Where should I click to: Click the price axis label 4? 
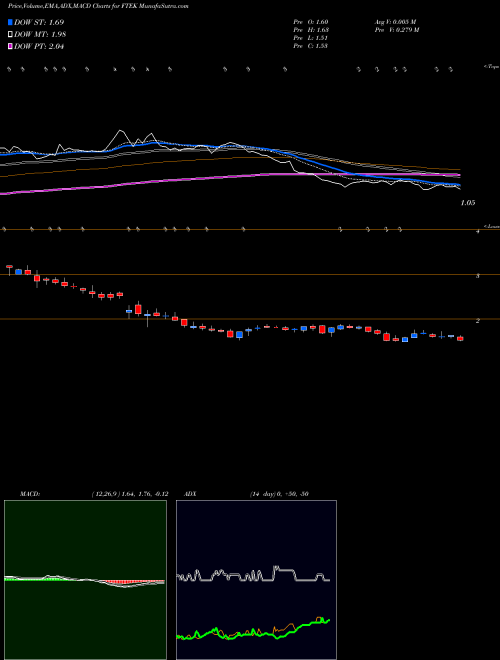tap(478, 232)
